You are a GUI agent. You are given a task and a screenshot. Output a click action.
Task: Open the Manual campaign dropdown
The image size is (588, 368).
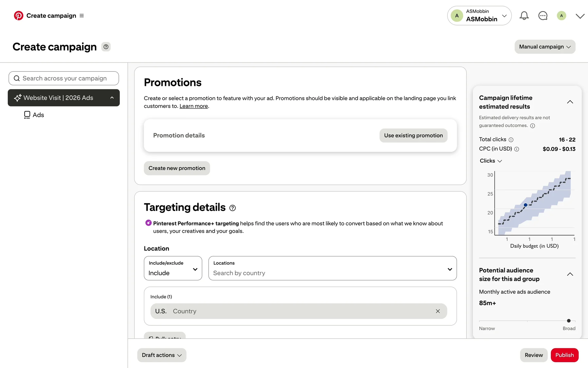545,47
